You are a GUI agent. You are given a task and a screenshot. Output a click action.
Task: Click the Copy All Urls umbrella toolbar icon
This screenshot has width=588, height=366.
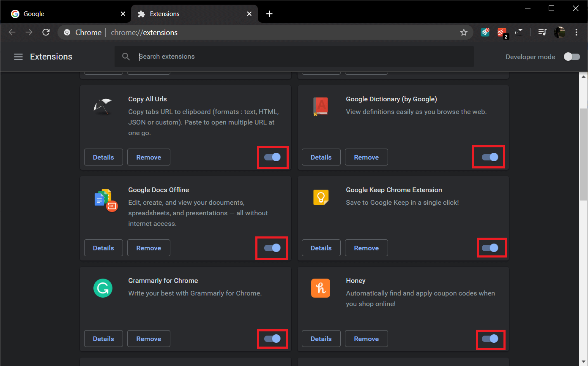[x=519, y=33]
